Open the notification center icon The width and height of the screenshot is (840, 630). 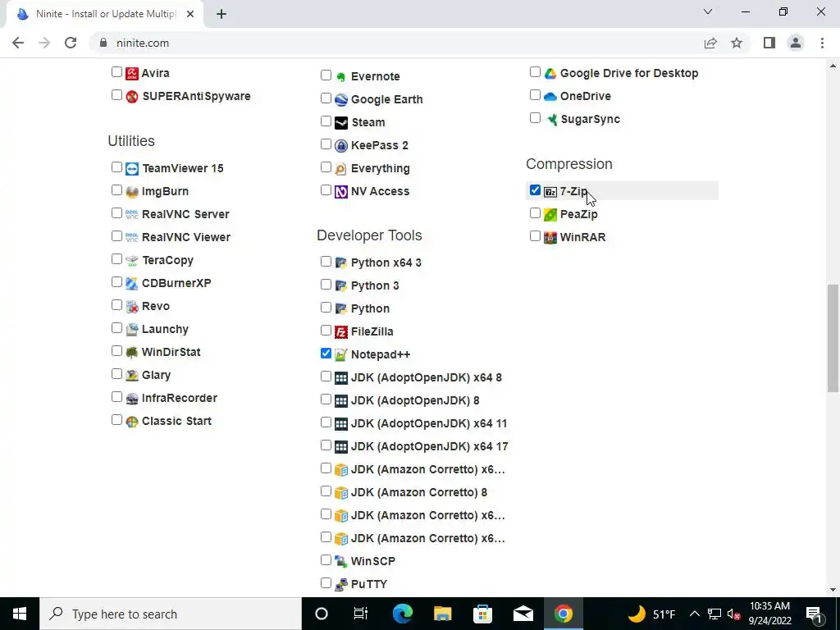(x=814, y=614)
